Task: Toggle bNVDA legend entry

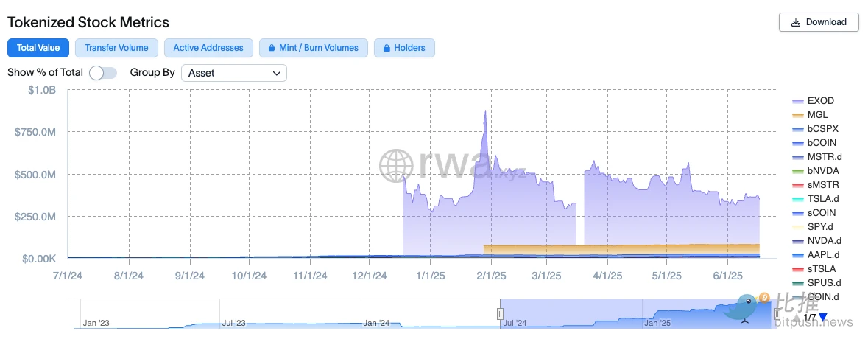Action: pyautogui.click(x=815, y=171)
